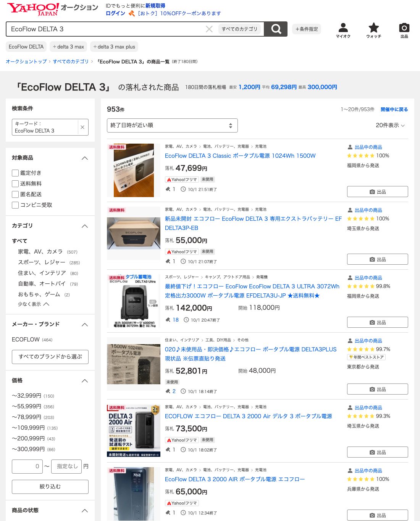Click seller icon on DELTA3PLUS listing
The height and width of the screenshot is (521, 420).
[x=350, y=341]
